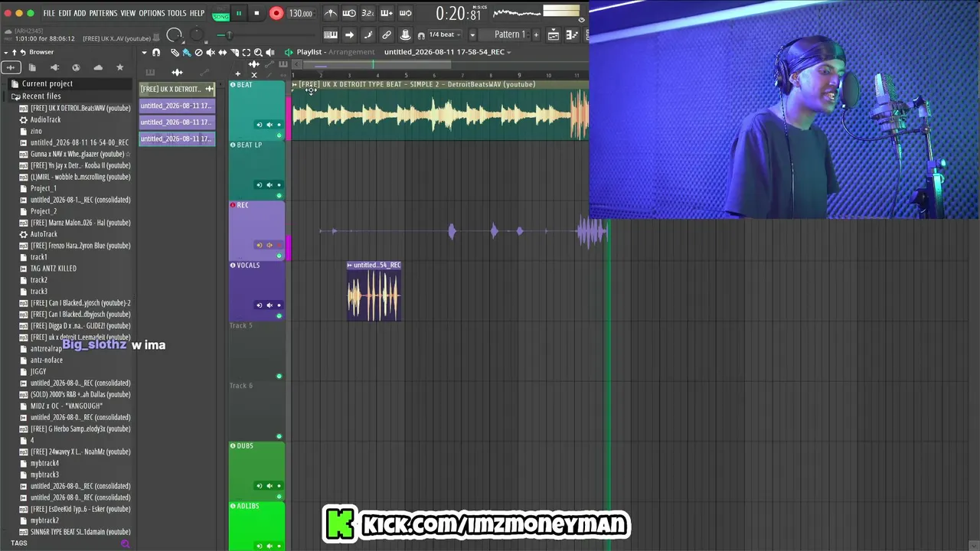Viewport: 980px width, 551px height.
Task: Mute the BEAT track speaker icon
Action: pyautogui.click(x=269, y=125)
